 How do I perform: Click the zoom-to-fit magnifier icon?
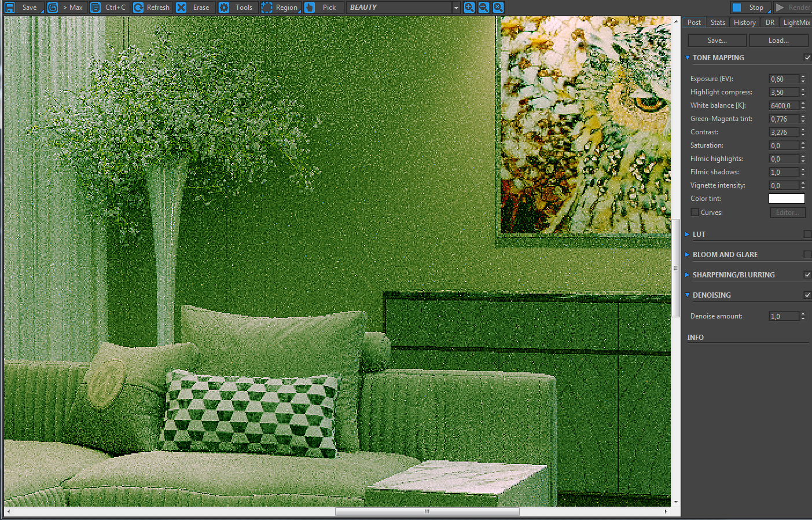coord(498,8)
